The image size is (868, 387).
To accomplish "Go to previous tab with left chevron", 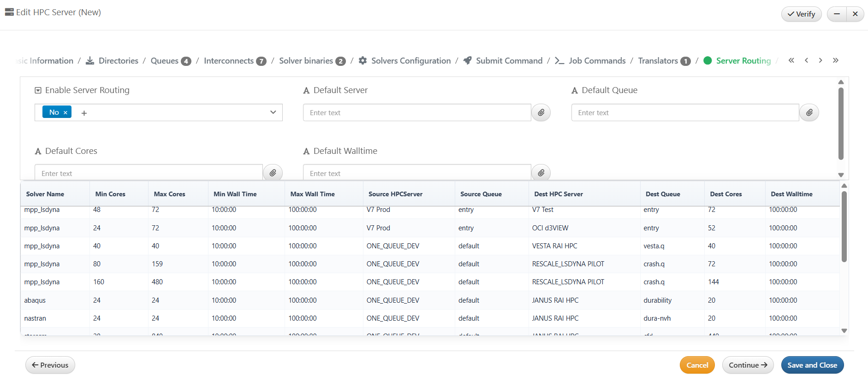I will click(806, 60).
